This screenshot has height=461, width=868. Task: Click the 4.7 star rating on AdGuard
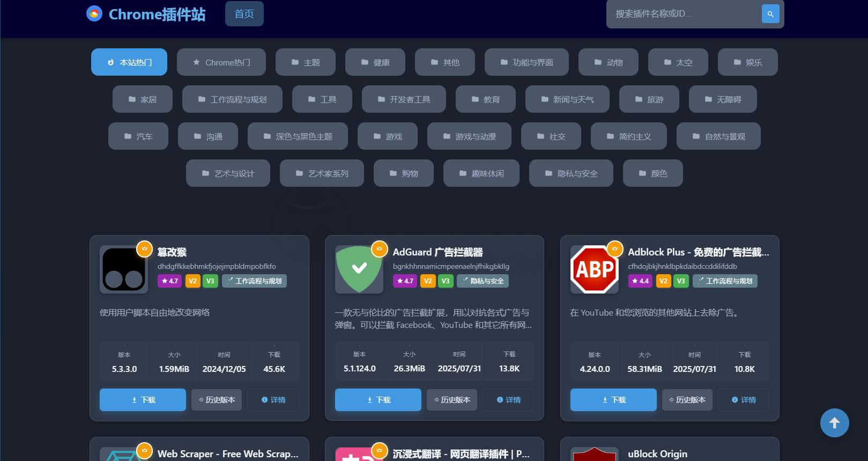405,281
